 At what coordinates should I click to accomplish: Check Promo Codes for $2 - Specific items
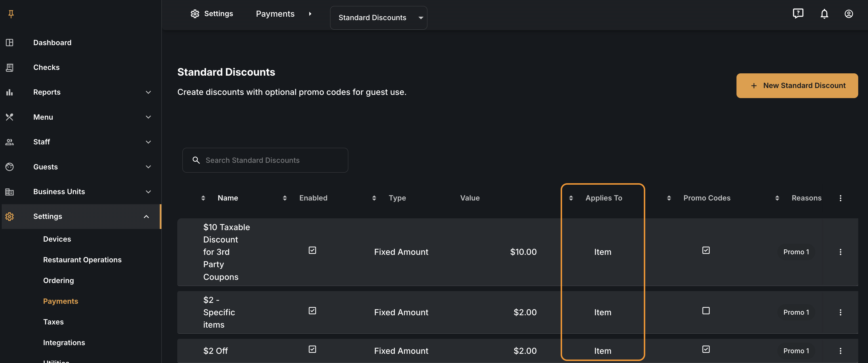[x=706, y=310]
